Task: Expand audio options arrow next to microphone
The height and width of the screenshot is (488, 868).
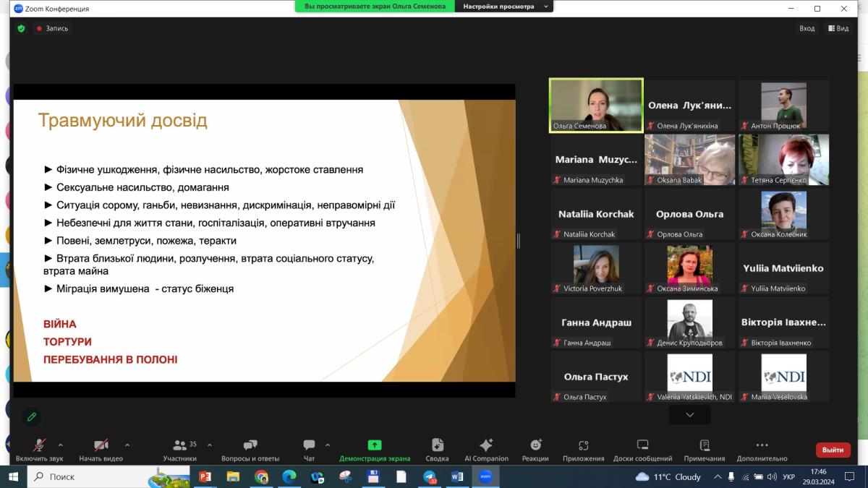Action: (x=60, y=445)
